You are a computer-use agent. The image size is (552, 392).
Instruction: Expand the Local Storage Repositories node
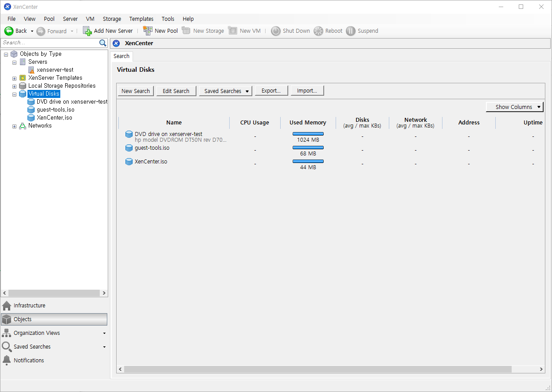(x=14, y=86)
